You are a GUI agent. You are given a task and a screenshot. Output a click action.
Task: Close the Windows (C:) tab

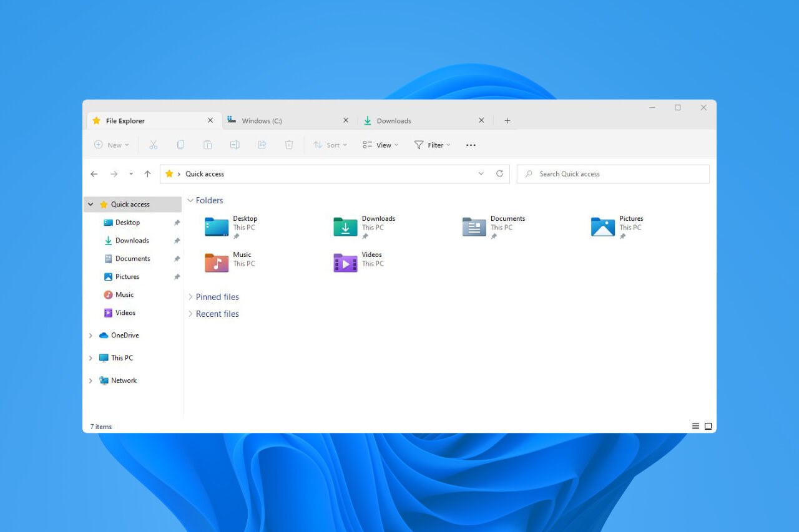pyautogui.click(x=346, y=120)
